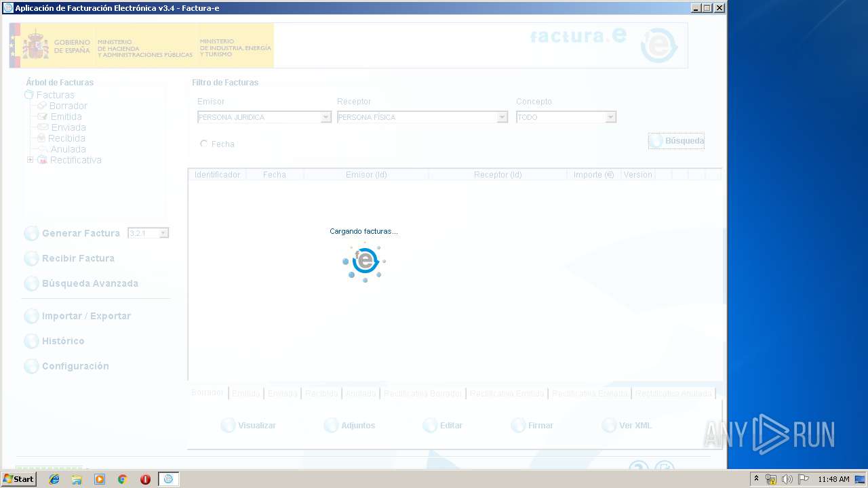Screen dimensions: 868x488
Task: Click the Histórico label
Action: tap(63, 341)
